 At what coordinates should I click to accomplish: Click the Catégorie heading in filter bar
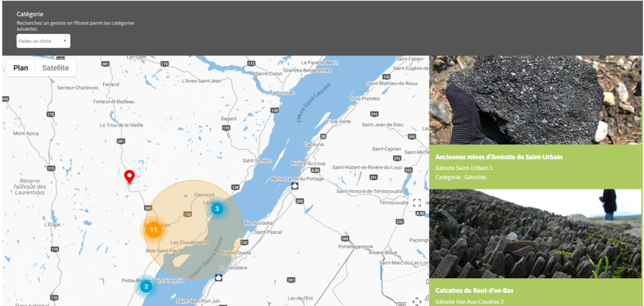pyautogui.click(x=30, y=14)
